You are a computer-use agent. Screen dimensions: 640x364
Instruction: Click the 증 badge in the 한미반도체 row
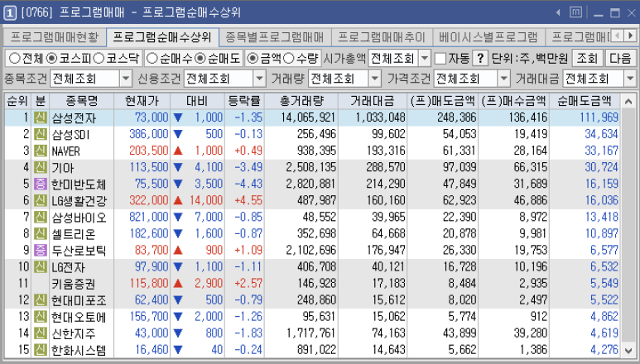40,184
